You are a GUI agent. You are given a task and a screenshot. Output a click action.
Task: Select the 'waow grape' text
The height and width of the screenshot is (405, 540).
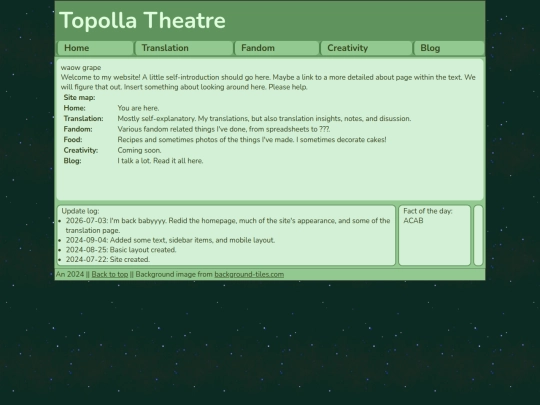pos(81,68)
